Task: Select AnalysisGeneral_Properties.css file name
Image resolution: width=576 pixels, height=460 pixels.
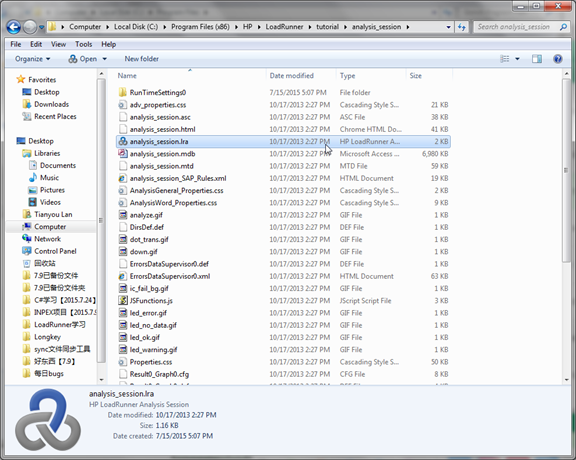Action: (176, 190)
